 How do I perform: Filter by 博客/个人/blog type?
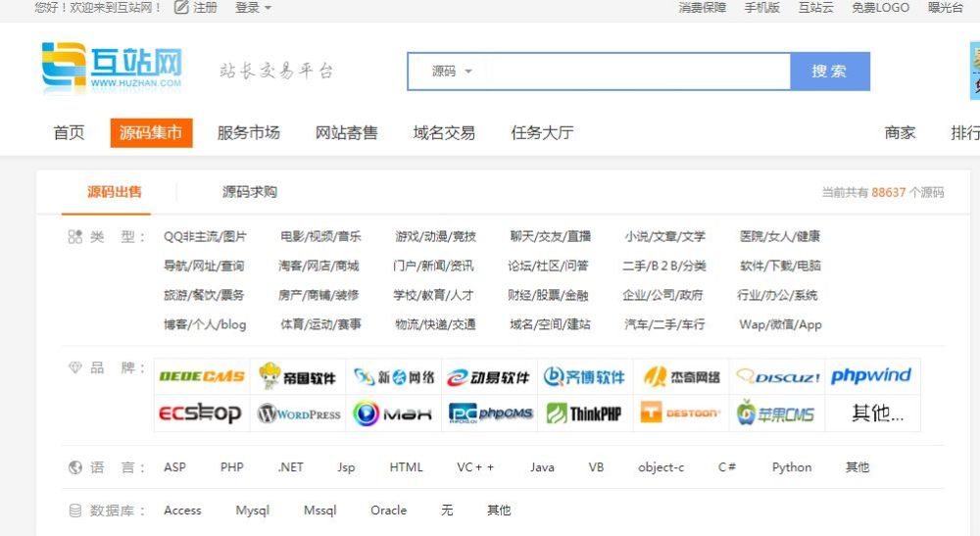pyautogui.click(x=205, y=325)
